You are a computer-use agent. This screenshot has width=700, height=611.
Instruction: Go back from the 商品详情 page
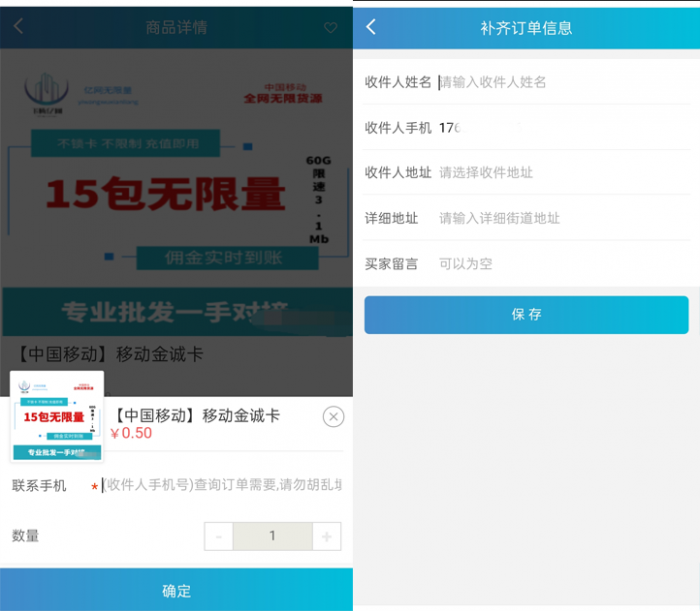pos(18,27)
